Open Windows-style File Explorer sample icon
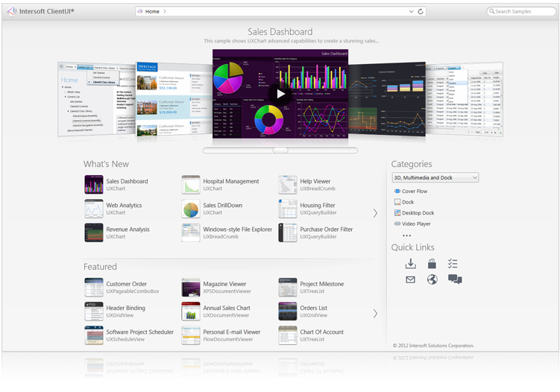This screenshot has width=560, height=392. tap(191, 233)
